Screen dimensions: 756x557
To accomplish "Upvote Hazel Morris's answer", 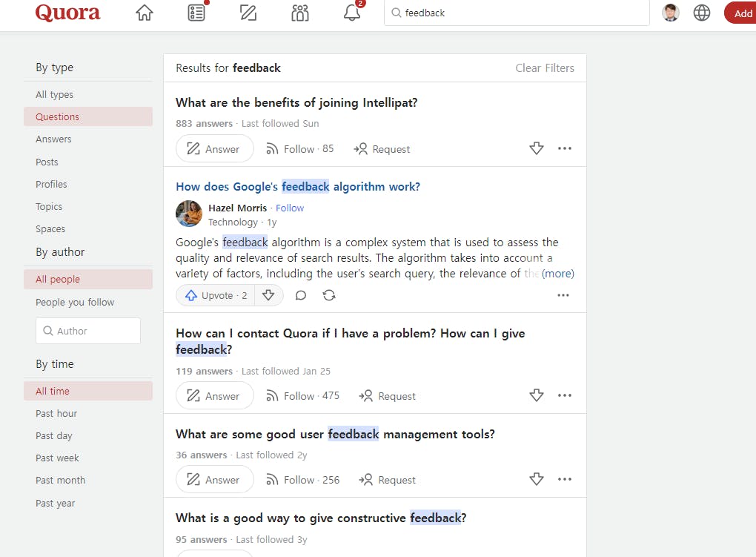I will [216, 295].
